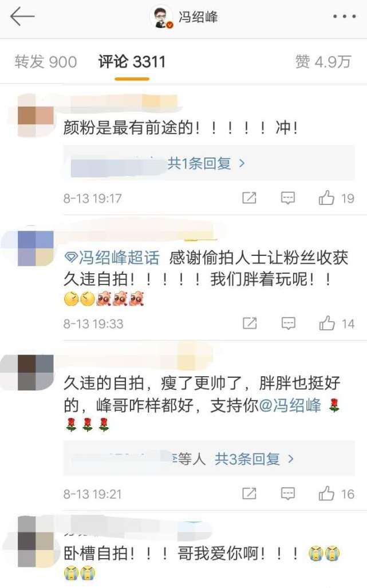
Task: Repost the 8-13 19:33 comment
Action: pyautogui.click(x=250, y=323)
